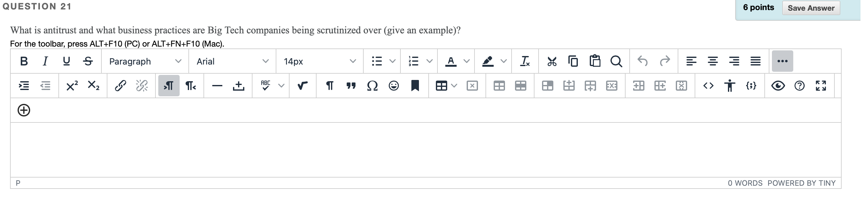Insert a horizontal line
Image resolution: width=868 pixels, height=209 pixels.
[217, 86]
